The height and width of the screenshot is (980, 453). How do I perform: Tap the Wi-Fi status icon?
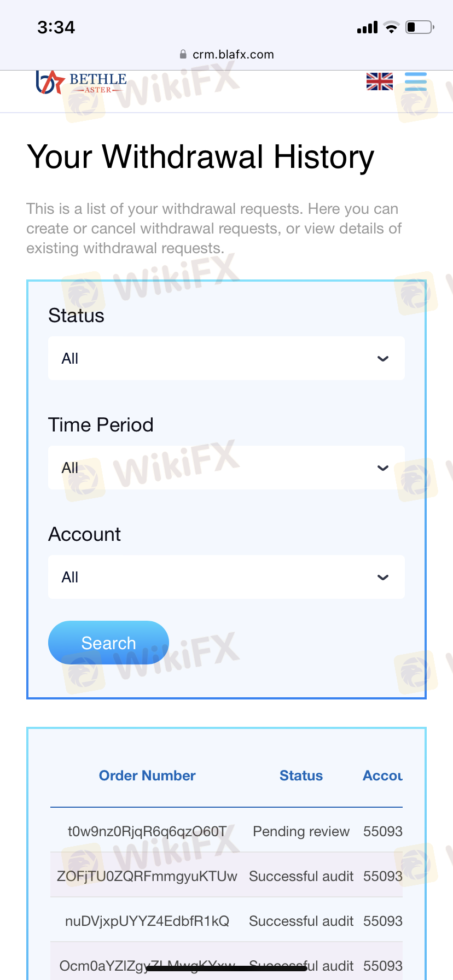click(391, 27)
